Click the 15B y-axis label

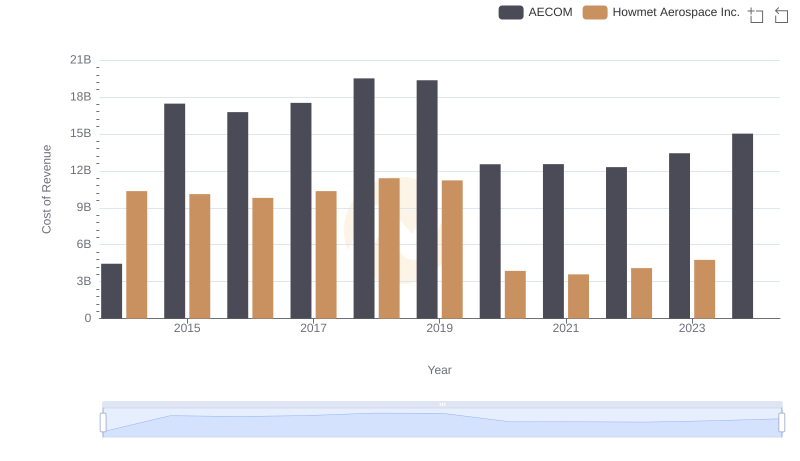(81, 134)
